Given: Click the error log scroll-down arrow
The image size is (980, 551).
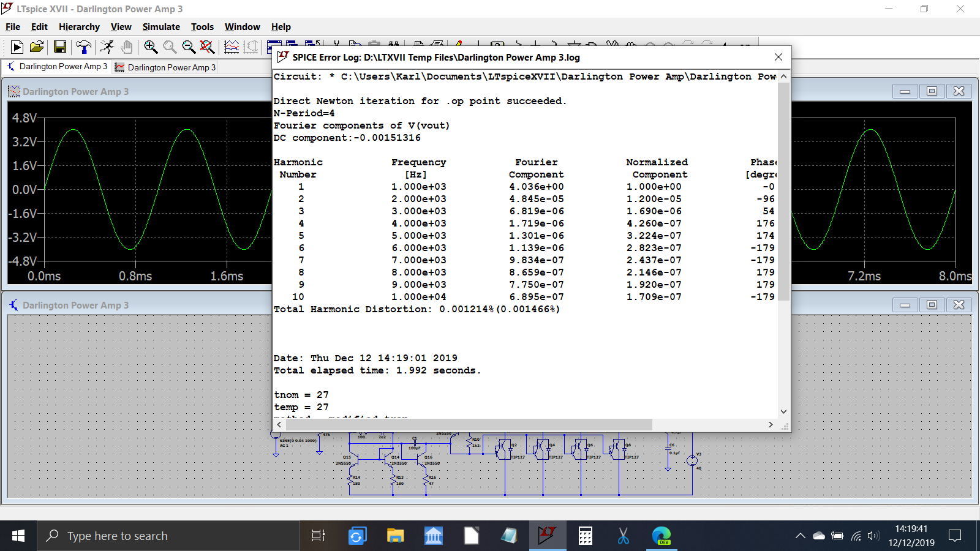Looking at the screenshot, I should pos(783,411).
